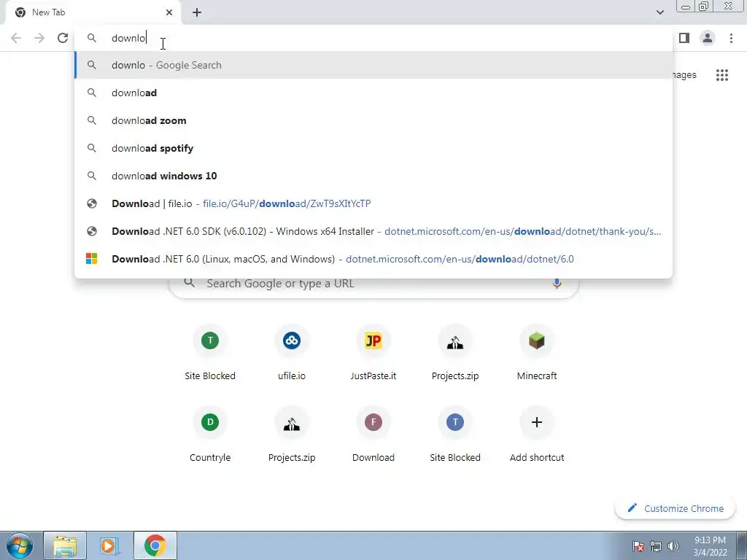
Task: Pick the "download" search suggestion
Action: (x=373, y=93)
